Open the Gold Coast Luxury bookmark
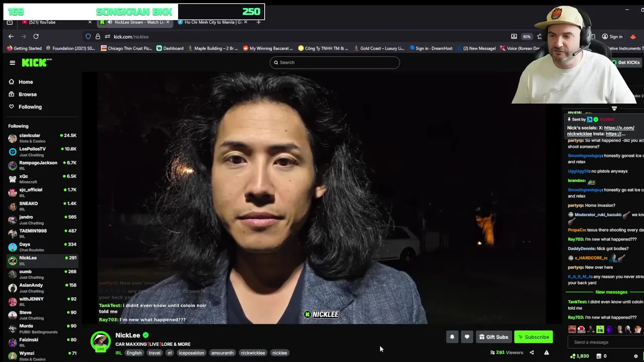 coord(378,48)
